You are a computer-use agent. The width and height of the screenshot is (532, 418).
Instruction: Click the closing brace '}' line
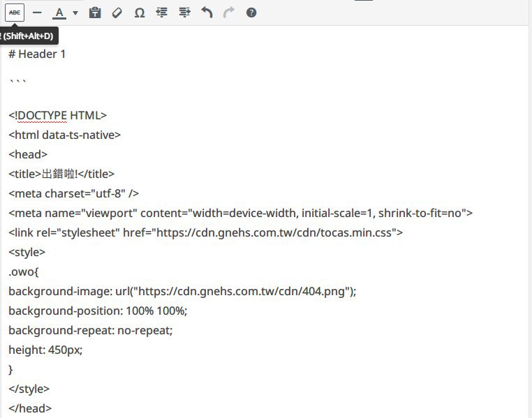(x=10, y=370)
